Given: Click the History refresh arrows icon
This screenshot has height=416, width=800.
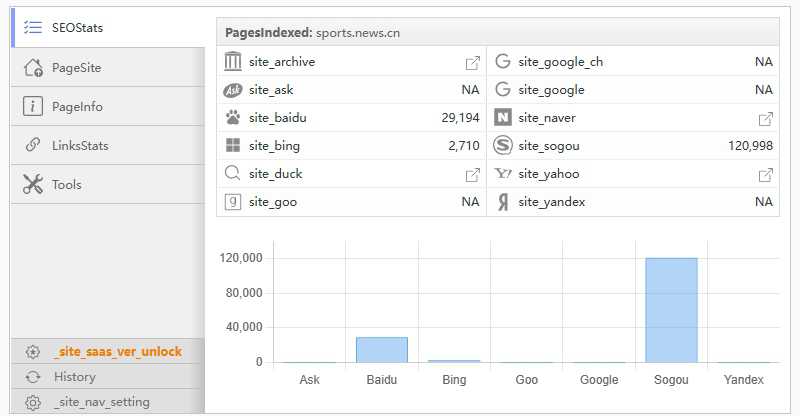Looking at the screenshot, I should (33, 377).
